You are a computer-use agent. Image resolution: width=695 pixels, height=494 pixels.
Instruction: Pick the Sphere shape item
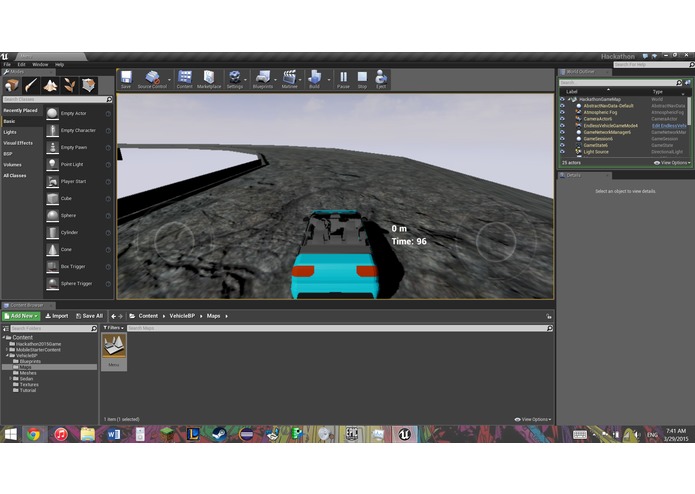click(78, 215)
